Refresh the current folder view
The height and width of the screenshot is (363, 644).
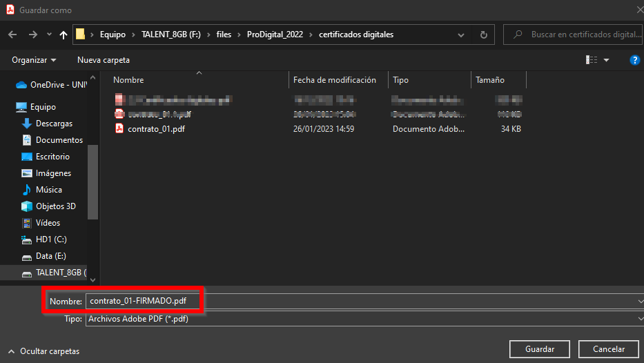(x=483, y=35)
